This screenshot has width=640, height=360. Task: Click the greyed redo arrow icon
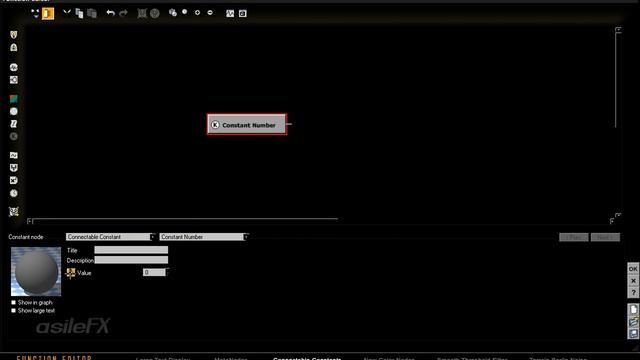(123, 13)
